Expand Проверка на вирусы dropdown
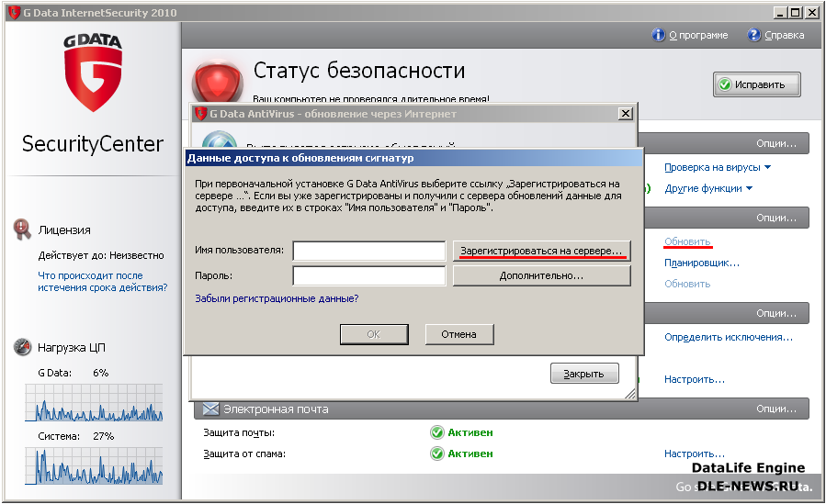This screenshot has width=826, height=504. [x=718, y=167]
